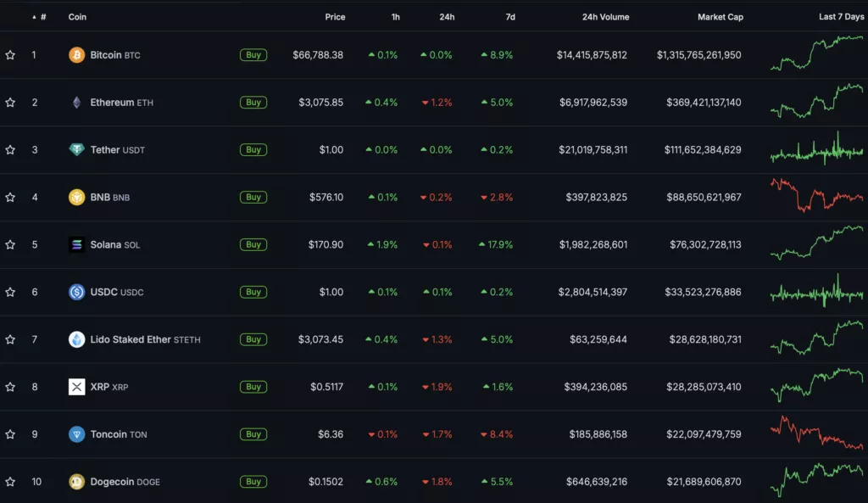Screen dimensions: 868x503
Task: Buy Lido Staked Ether
Action: (253, 339)
